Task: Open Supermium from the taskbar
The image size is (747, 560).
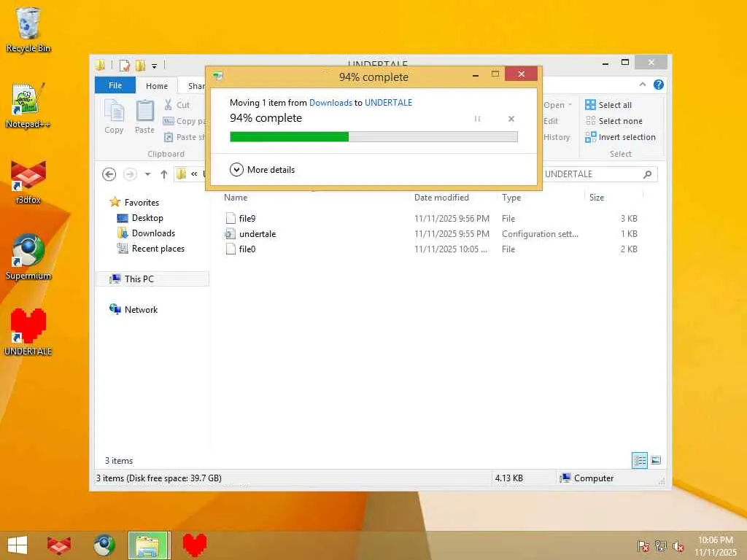Action: 104,545
